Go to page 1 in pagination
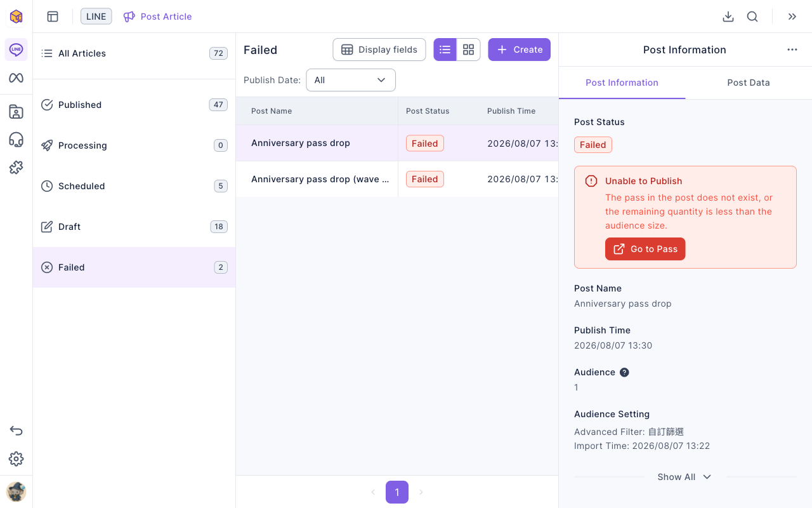Image resolution: width=812 pixels, height=508 pixels. tap(397, 492)
